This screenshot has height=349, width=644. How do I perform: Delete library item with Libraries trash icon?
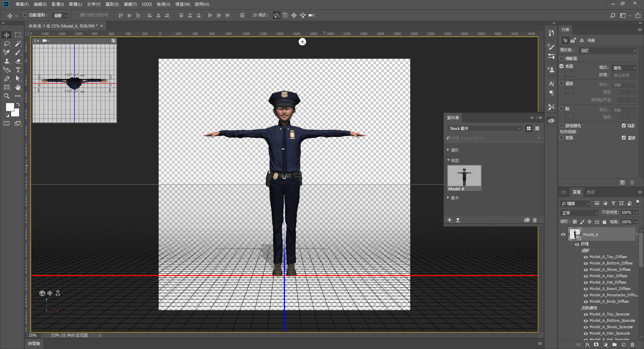(x=535, y=220)
